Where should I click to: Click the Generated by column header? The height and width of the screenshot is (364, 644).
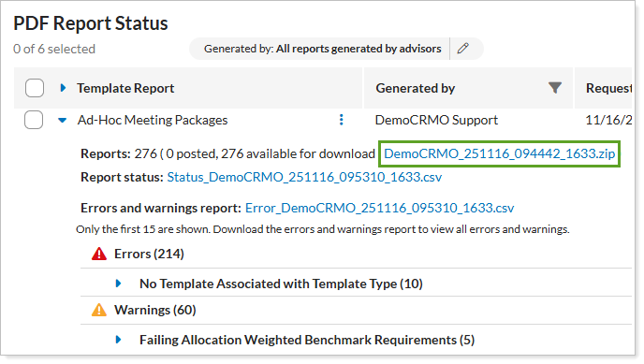(416, 88)
